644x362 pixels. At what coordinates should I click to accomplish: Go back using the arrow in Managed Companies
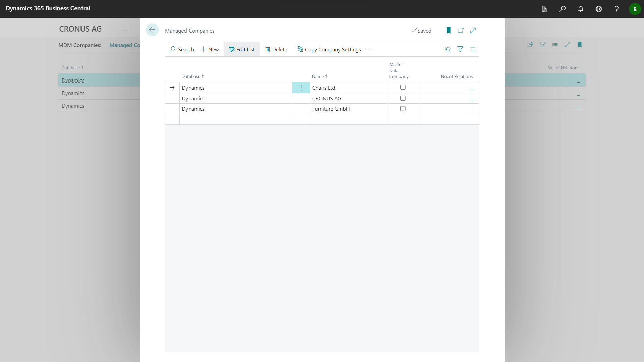point(152,30)
